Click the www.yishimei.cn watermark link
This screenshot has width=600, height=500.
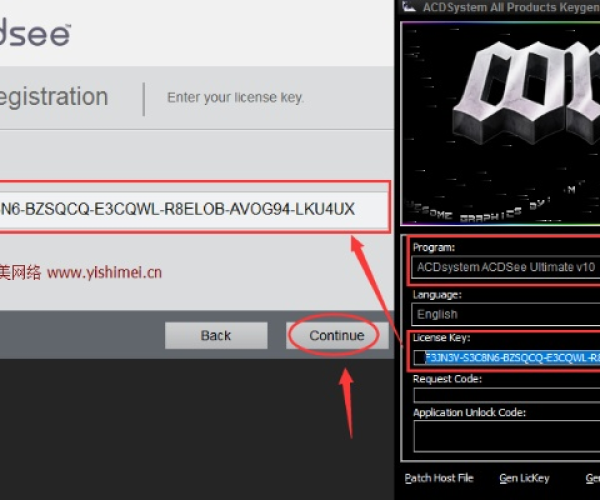coord(104,272)
